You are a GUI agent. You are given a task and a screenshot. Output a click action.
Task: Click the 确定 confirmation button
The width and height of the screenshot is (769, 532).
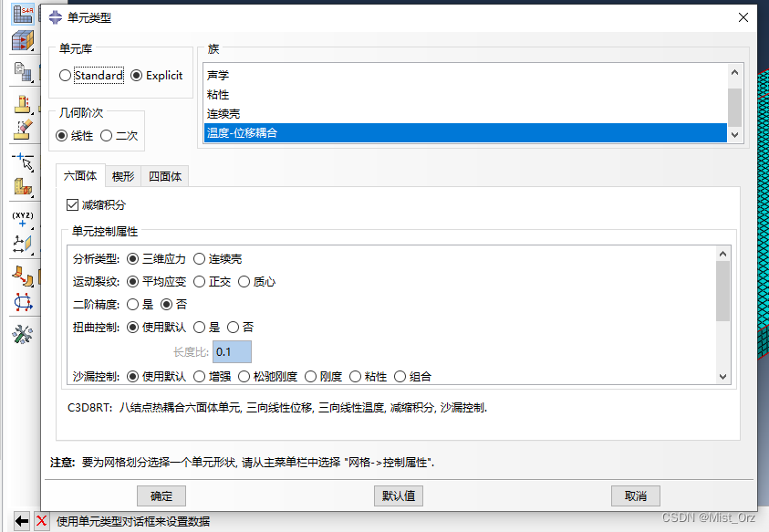(x=161, y=495)
